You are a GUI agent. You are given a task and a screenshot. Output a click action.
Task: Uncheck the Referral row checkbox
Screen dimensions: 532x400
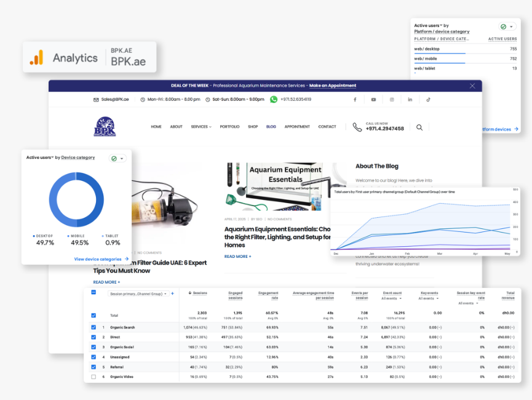pos(93,367)
